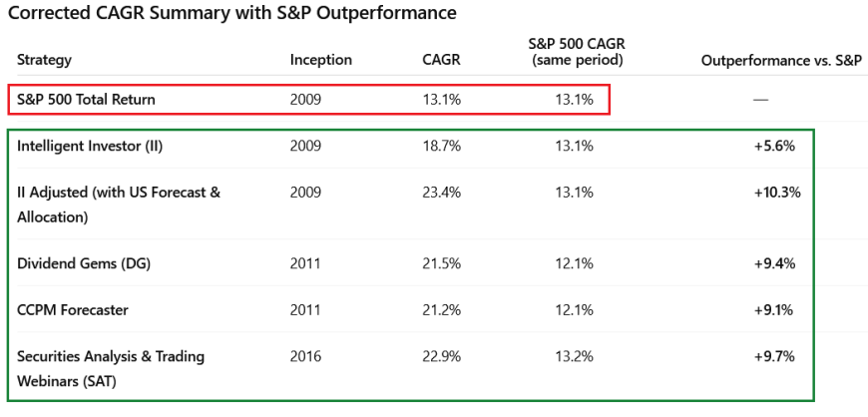
Task: Select the II Adjusted strategy name cell
Action: pos(119,203)
